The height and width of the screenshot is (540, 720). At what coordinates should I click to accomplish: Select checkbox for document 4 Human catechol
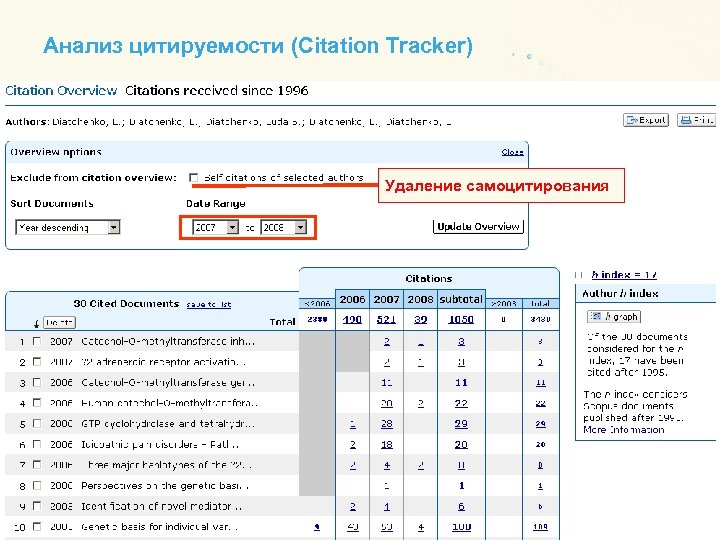click(37, 403)
